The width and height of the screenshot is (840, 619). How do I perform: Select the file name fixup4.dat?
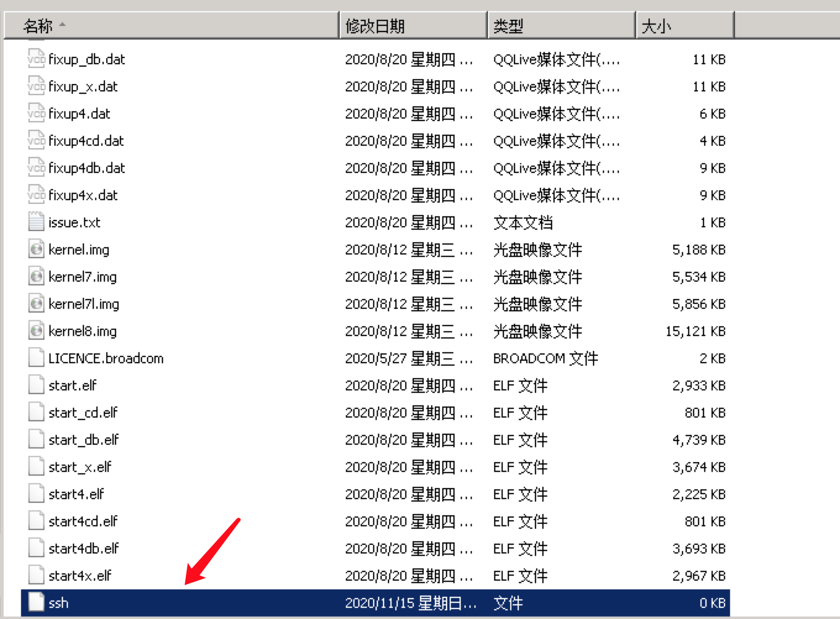(79, 114)
